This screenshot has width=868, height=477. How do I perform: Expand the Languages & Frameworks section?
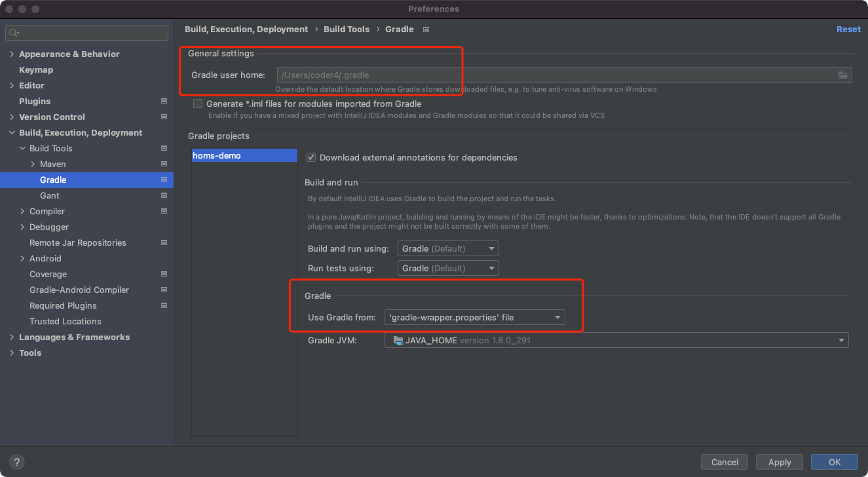point(12,337)
